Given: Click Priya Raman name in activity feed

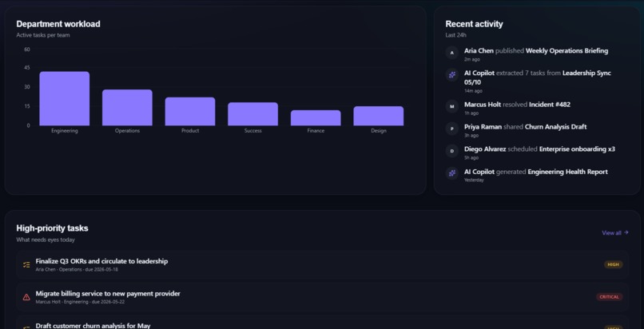Looking at the screenshot, I should [483, 127].
